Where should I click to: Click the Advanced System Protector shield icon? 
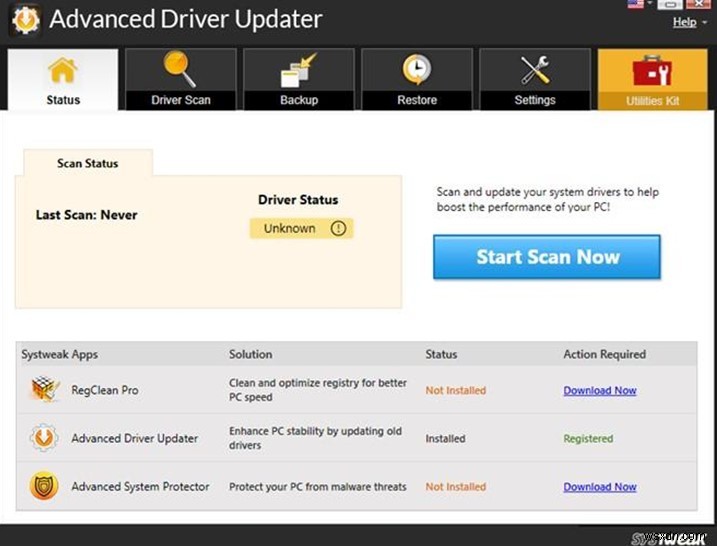point(44,486)
